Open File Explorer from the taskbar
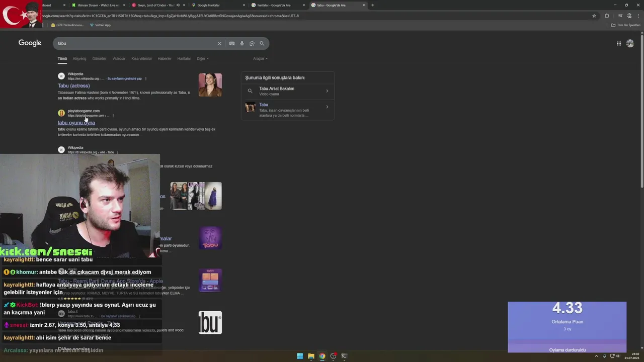 311,356
